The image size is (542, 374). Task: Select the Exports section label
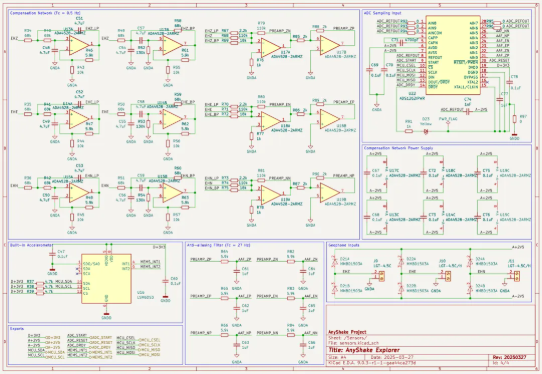(17, 329)
